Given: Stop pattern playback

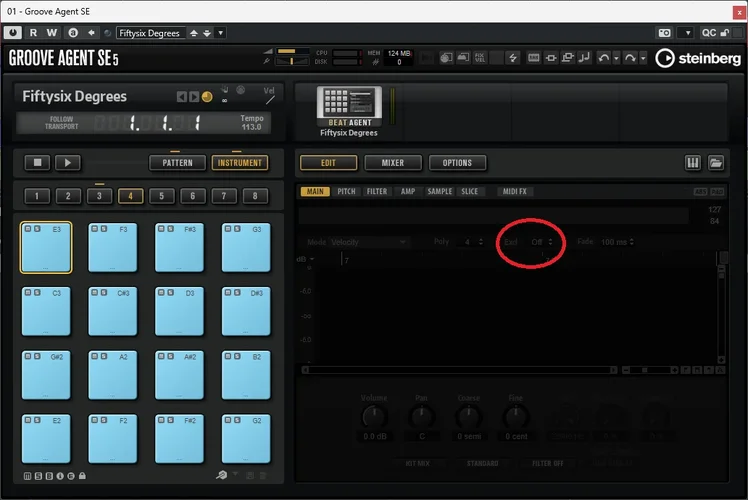Looking at the screenshot, I should tap(37, 163).
